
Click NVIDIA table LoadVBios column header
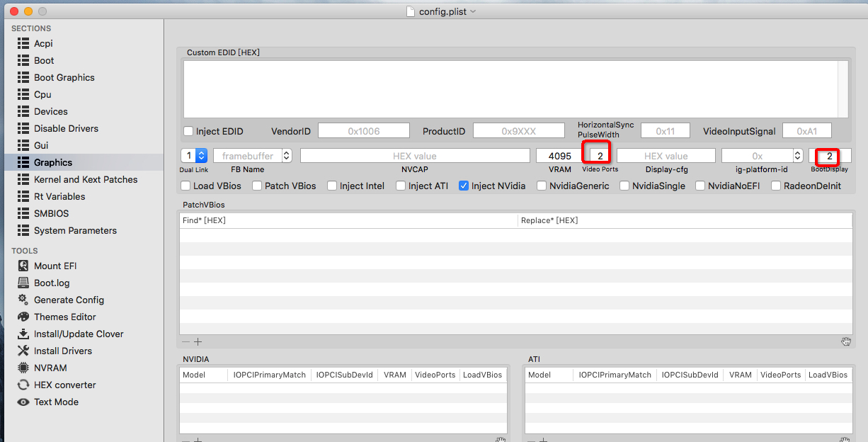coord(484,375)
